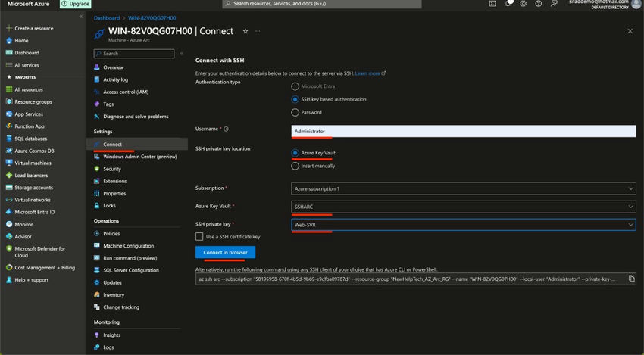Screen dimensions: 644x355
Task: Open portal settings gear icon
Action: point(524,4)
